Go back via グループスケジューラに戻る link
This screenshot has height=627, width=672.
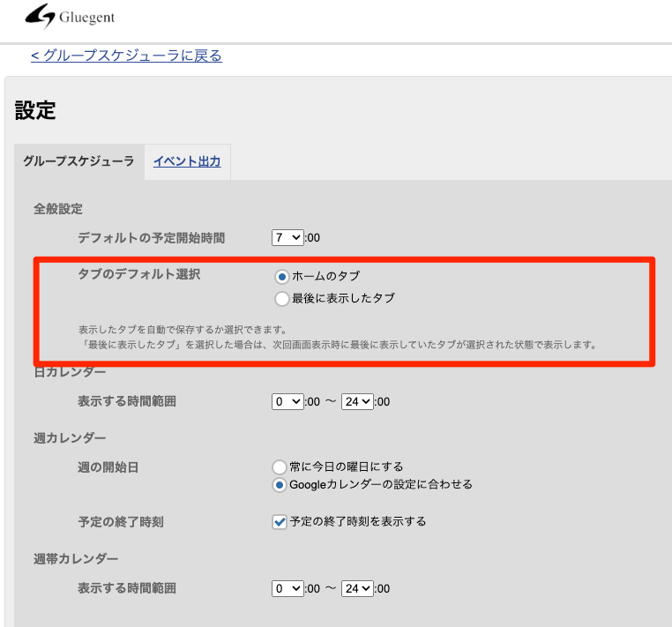tap(126, 56)
